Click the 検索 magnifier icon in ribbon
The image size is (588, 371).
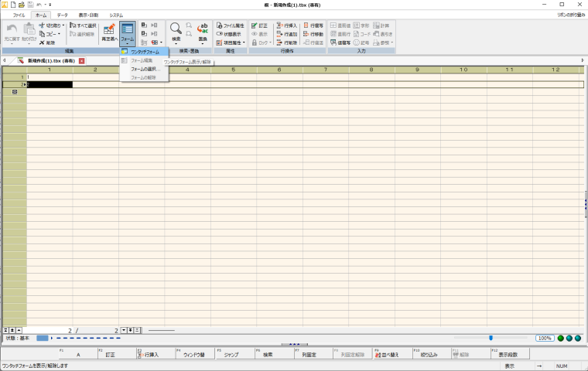[176, 30]
